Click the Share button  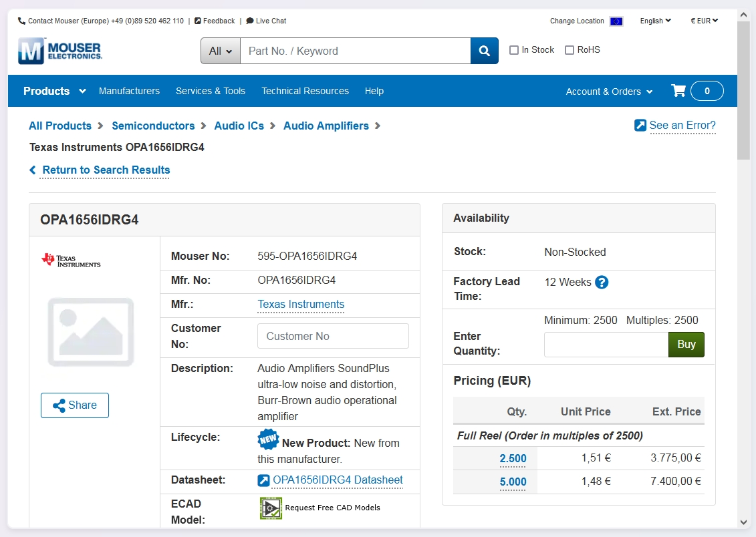click(75, 405)
